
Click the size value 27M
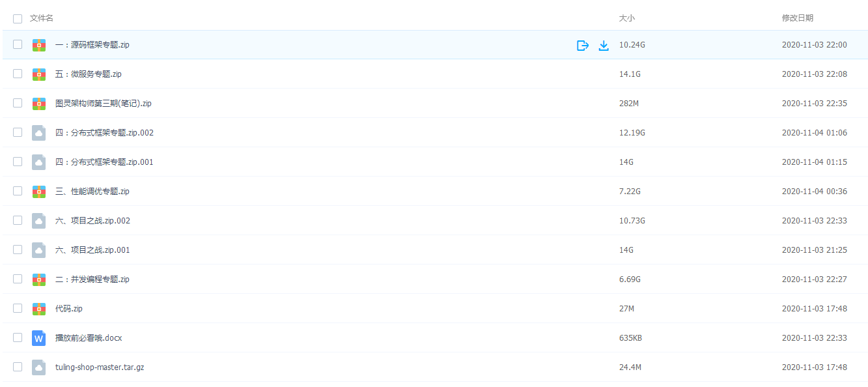click(x=627, y=309)
